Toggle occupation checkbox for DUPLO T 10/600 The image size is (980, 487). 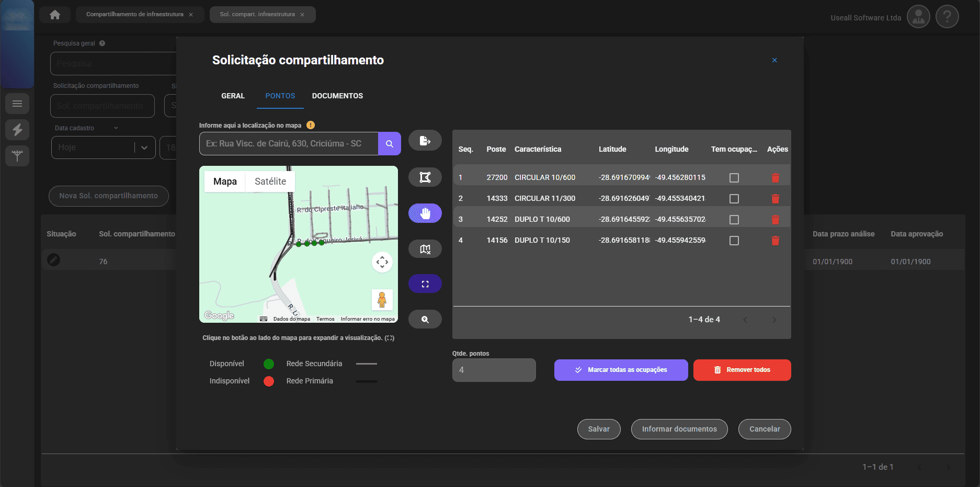click(x=734, y=220)
